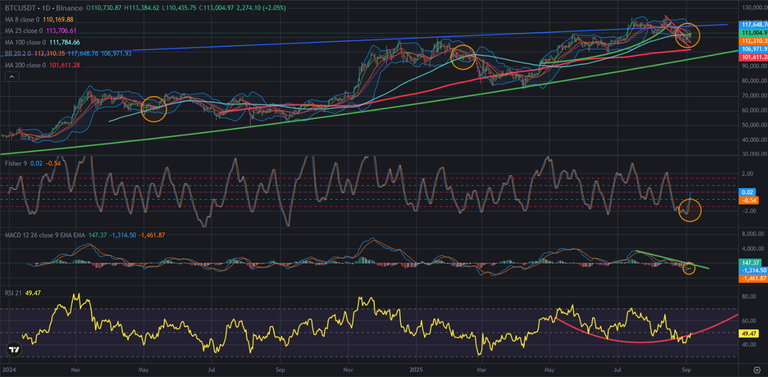Click the high price H113,384.62

143,8
